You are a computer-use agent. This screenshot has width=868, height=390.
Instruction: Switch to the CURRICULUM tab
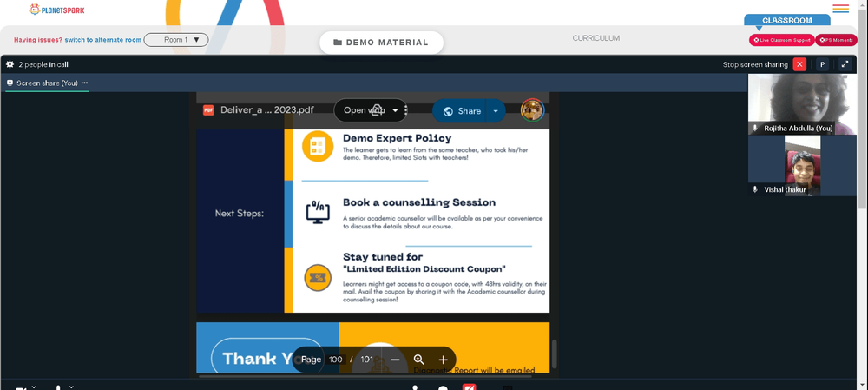(595, 38)
